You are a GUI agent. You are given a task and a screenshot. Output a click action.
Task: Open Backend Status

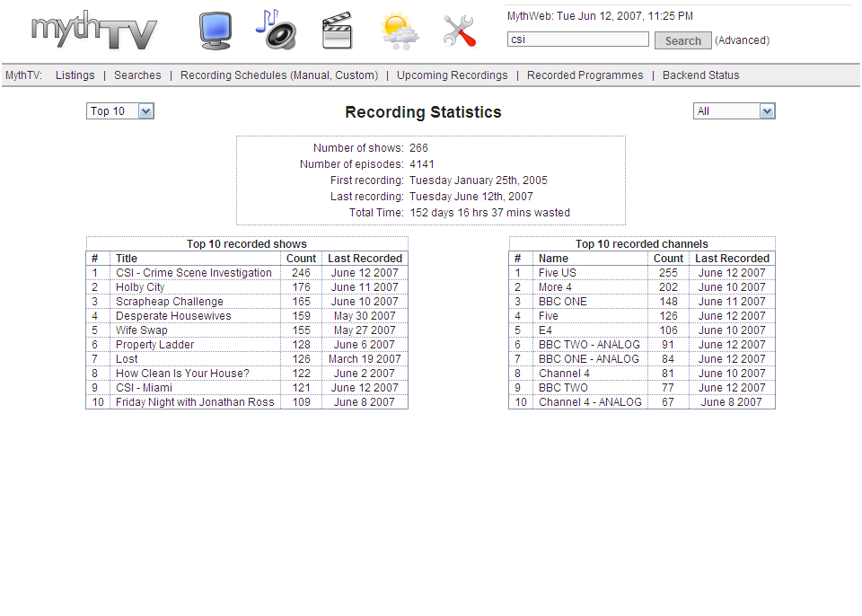[701, 75]
